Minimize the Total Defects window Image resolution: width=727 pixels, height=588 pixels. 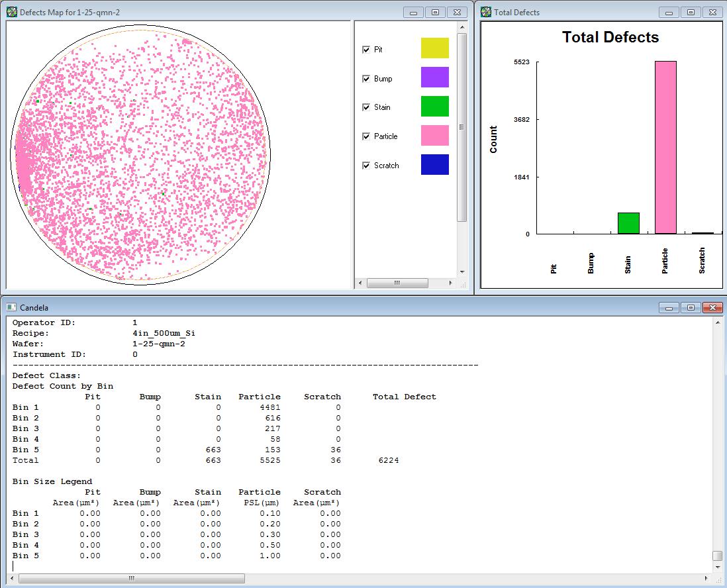[669, 12]
